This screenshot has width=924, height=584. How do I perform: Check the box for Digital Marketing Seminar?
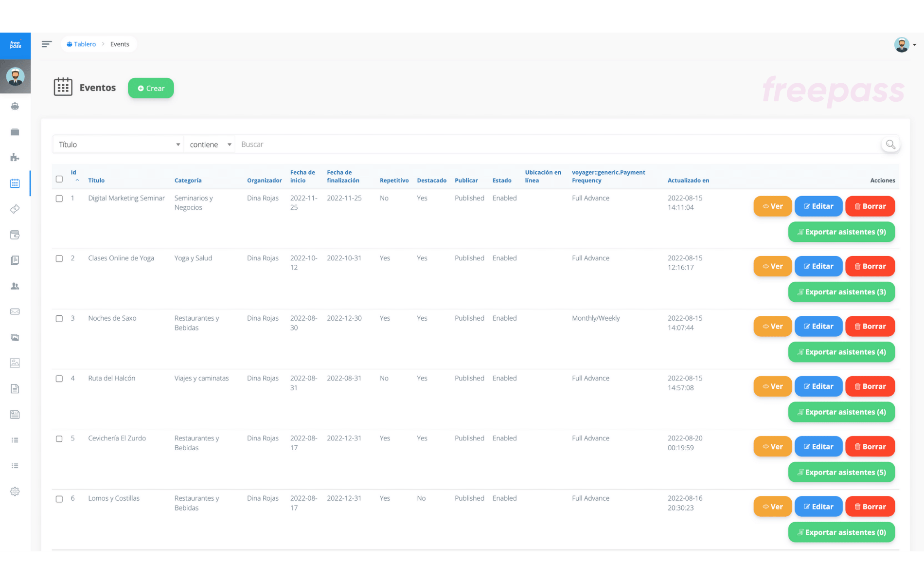[x=59, y=199]
